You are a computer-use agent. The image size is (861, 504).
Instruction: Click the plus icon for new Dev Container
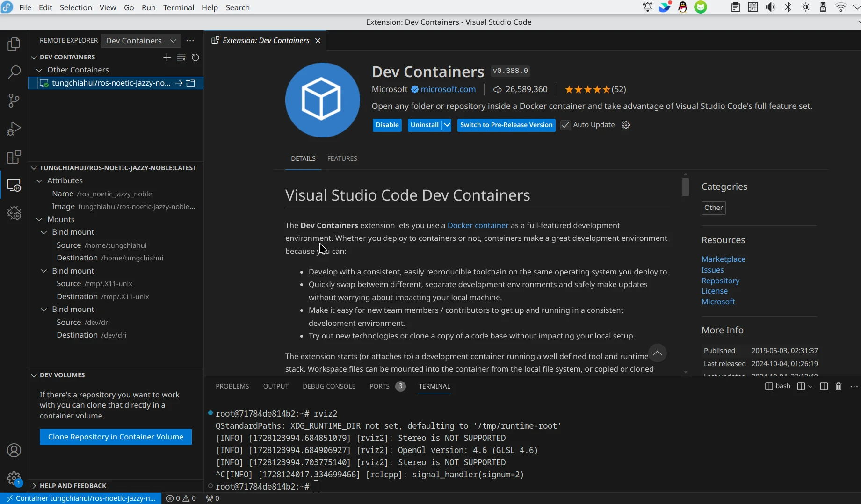[x=167, y=57]
